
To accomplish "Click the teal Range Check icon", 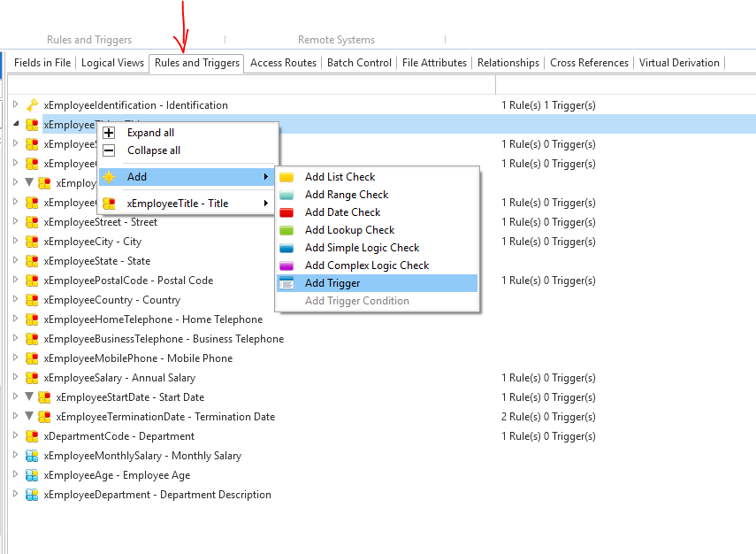I will (x=286, y=195).
